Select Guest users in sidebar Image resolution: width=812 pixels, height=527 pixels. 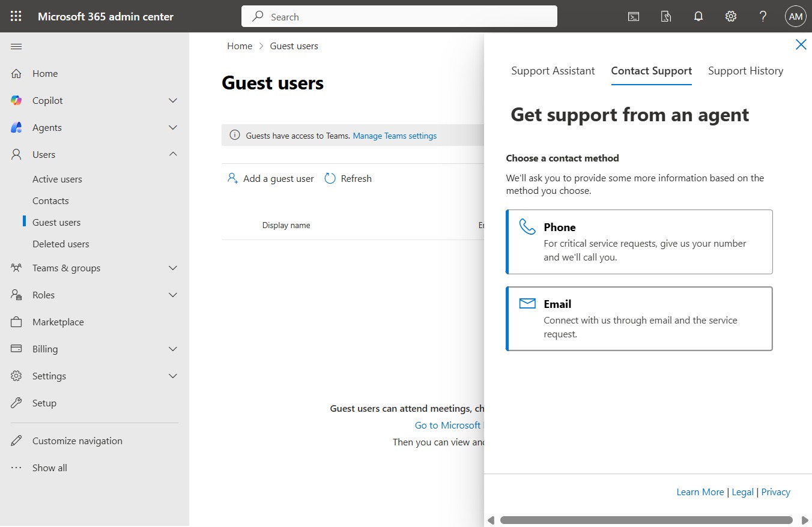tap(56, 222)
